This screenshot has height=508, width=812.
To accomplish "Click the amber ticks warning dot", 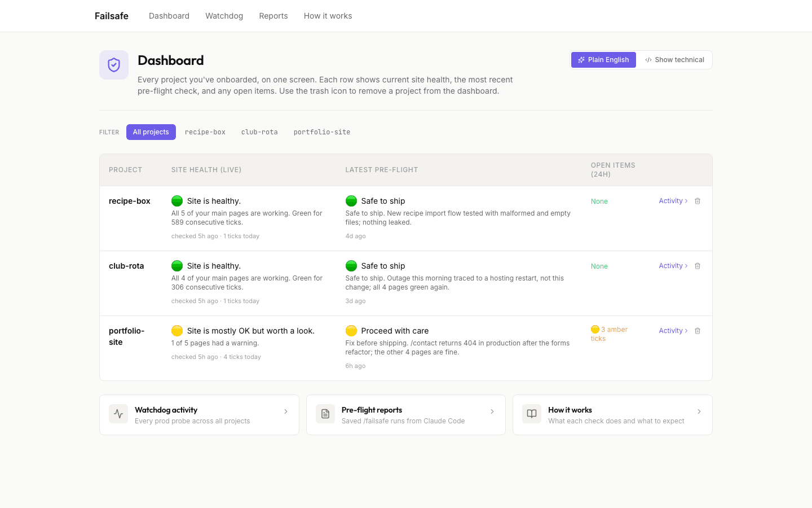I will 595,330.
